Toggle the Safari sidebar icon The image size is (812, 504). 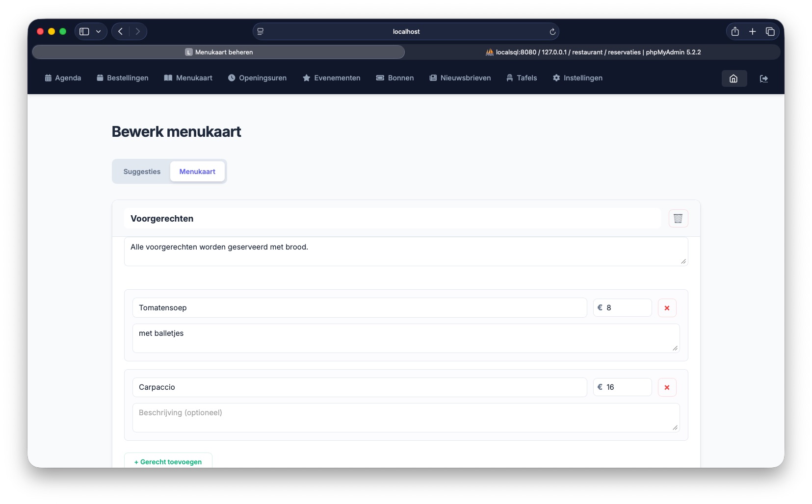point(84,31)
